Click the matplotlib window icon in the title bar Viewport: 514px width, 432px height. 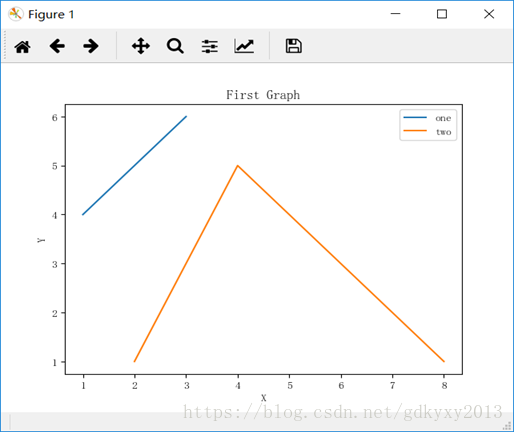[16, 14]
